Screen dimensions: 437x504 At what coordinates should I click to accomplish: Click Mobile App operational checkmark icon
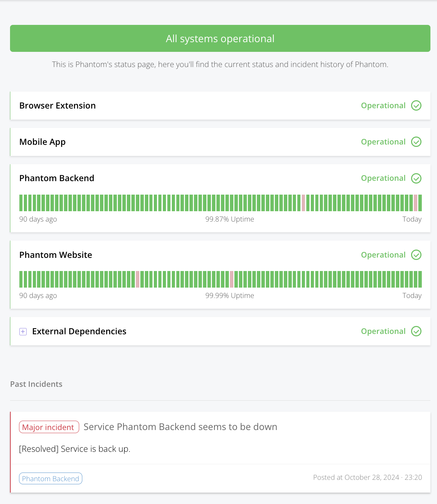pos(416,142)
